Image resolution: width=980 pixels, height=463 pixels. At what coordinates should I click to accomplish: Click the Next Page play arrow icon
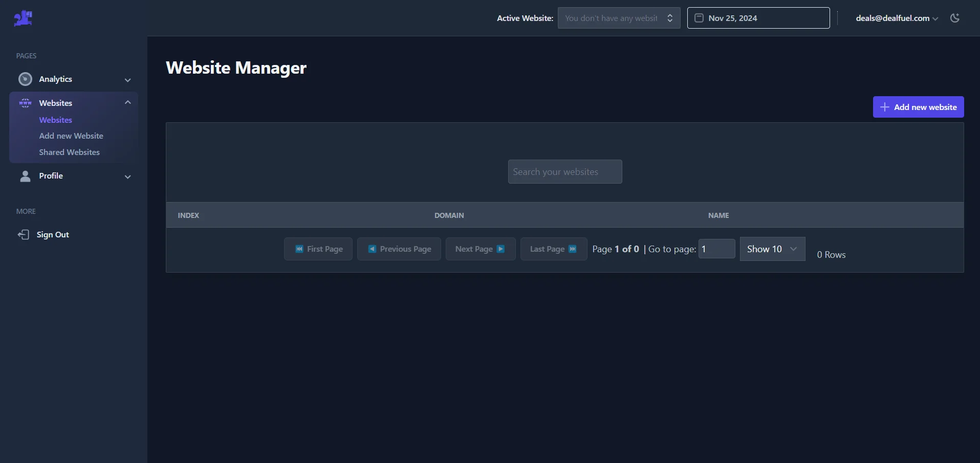(x=500, y=249)
